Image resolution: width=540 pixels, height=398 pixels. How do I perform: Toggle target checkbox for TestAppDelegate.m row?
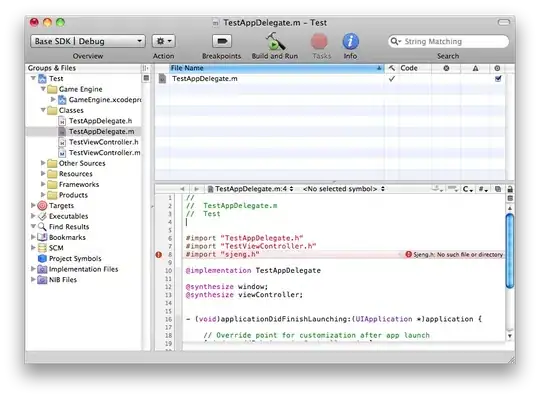498,79
